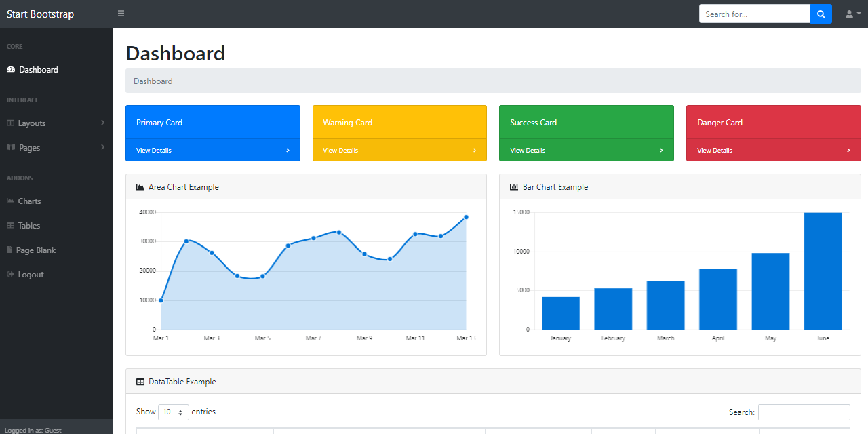Click the Layouts columns icon

pos(10,123)
